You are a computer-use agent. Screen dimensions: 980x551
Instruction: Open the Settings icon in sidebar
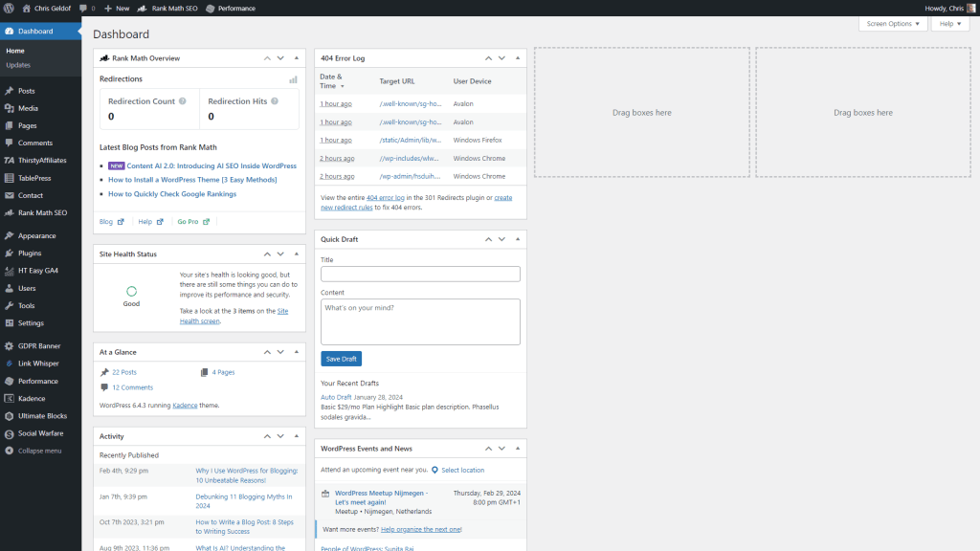(10, 323)
